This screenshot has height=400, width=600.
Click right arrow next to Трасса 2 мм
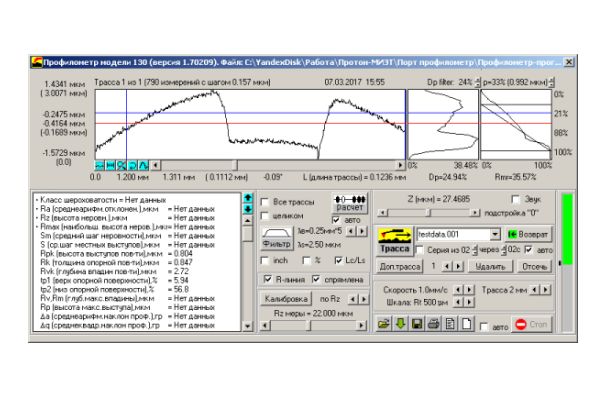coord(546,290)
